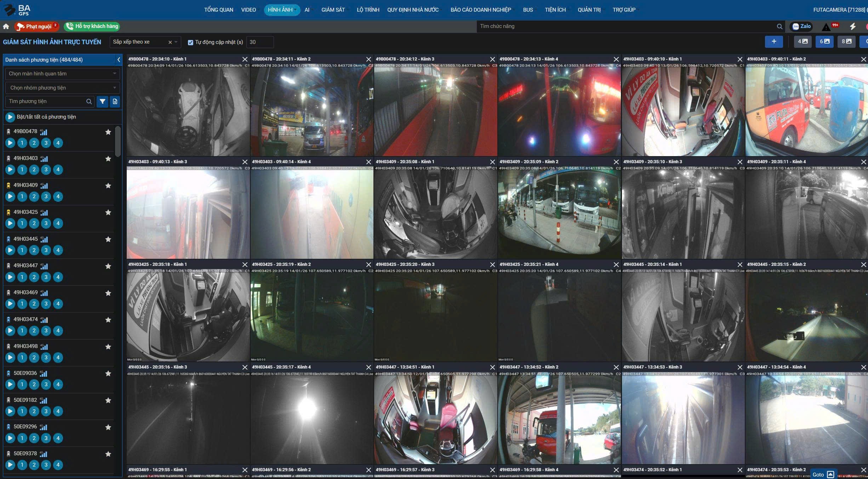The height and width of the screenshot is (479, 868).
Task: Click the Hỗ trợ khách hàng button
Action: tap(92, 26)
